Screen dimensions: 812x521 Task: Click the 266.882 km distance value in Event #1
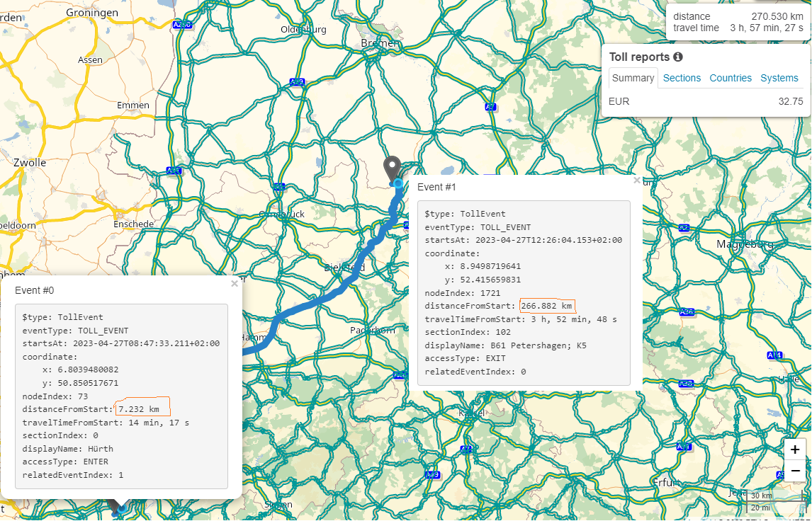tap(546, 306)
